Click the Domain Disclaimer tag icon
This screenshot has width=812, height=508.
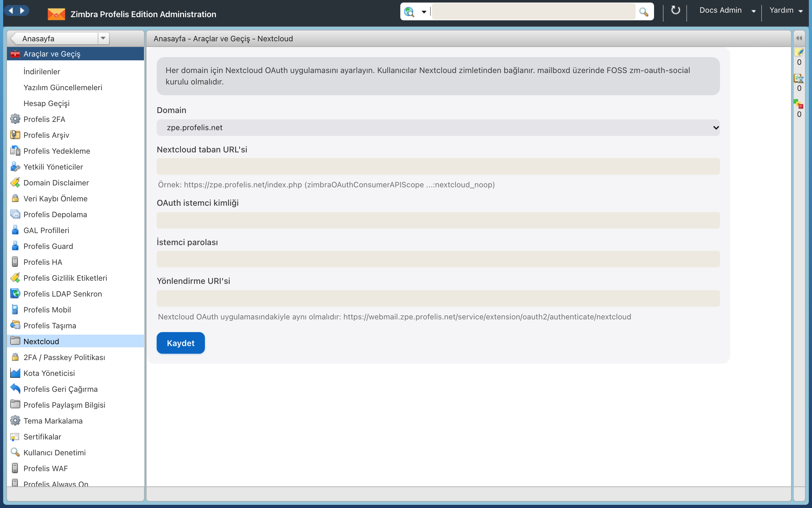click(x=15, y=183)
